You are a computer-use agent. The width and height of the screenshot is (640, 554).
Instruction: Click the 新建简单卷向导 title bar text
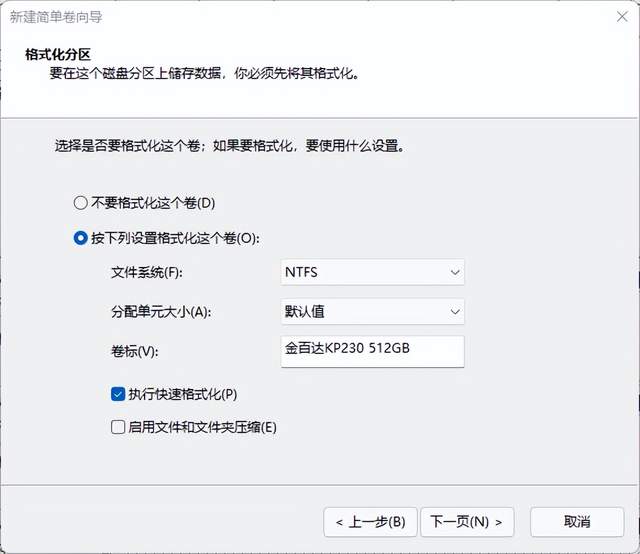[56, 17]
